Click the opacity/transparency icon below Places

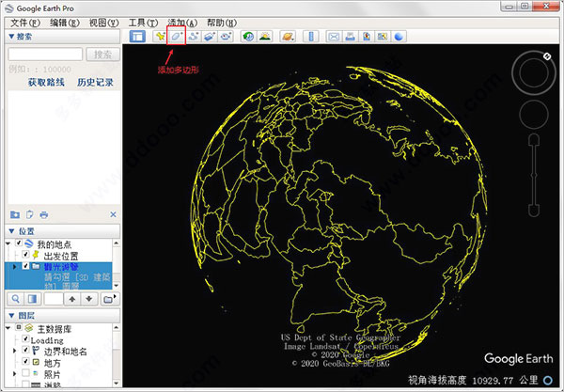32,299
